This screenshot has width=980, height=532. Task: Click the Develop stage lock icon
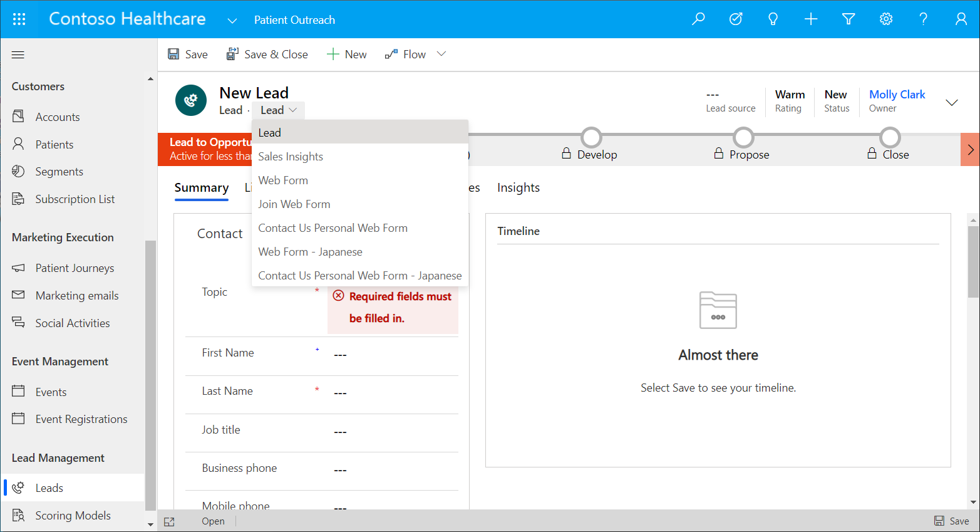point(567,154)
